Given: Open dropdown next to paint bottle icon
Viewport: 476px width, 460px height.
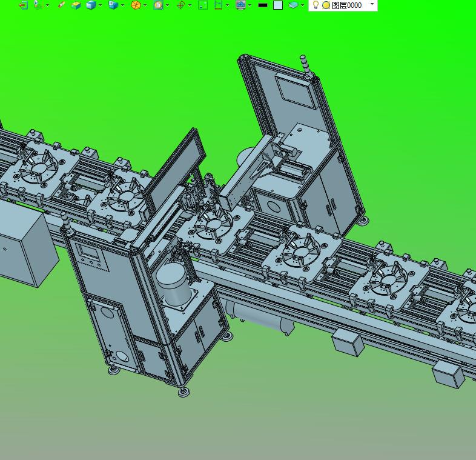Looking at the screenshot, I should pyautogui.click(x=48, y=5).
